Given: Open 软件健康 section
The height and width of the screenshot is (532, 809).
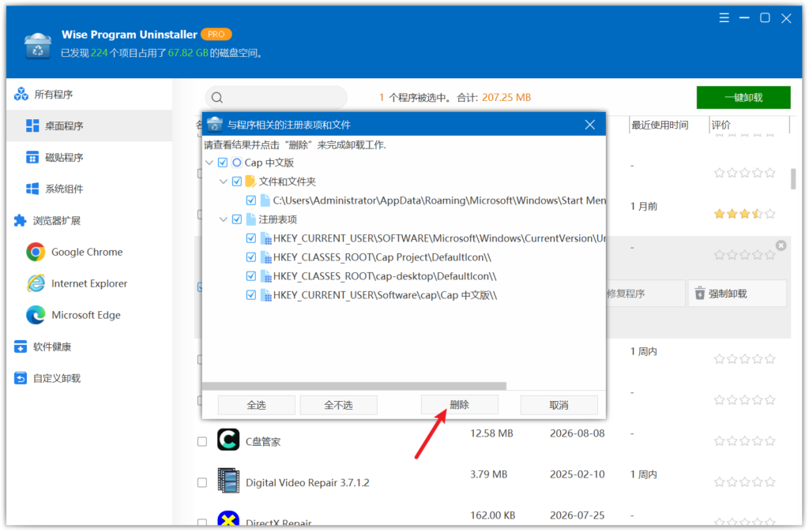Looking at the screenshot, I should 89,347.
